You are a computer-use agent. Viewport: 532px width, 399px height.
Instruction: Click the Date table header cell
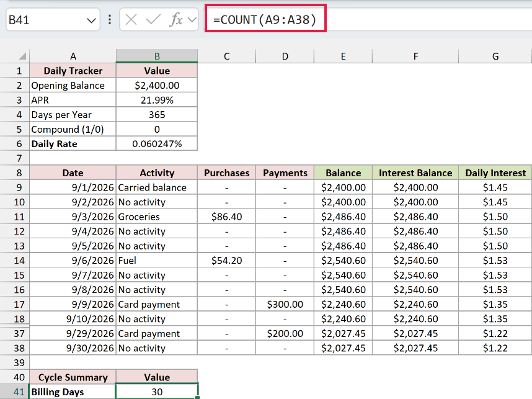73,173
